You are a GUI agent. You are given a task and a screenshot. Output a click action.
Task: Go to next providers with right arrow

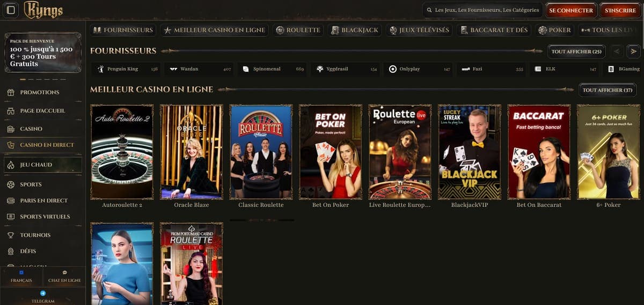pyautogui.click(x=634, y=51)
